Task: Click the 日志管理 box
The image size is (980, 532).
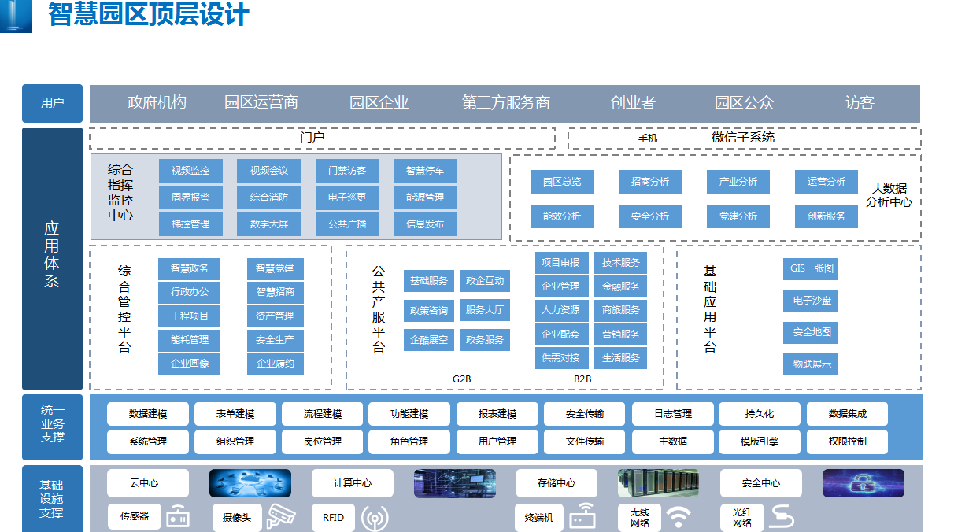Action: 673,414
